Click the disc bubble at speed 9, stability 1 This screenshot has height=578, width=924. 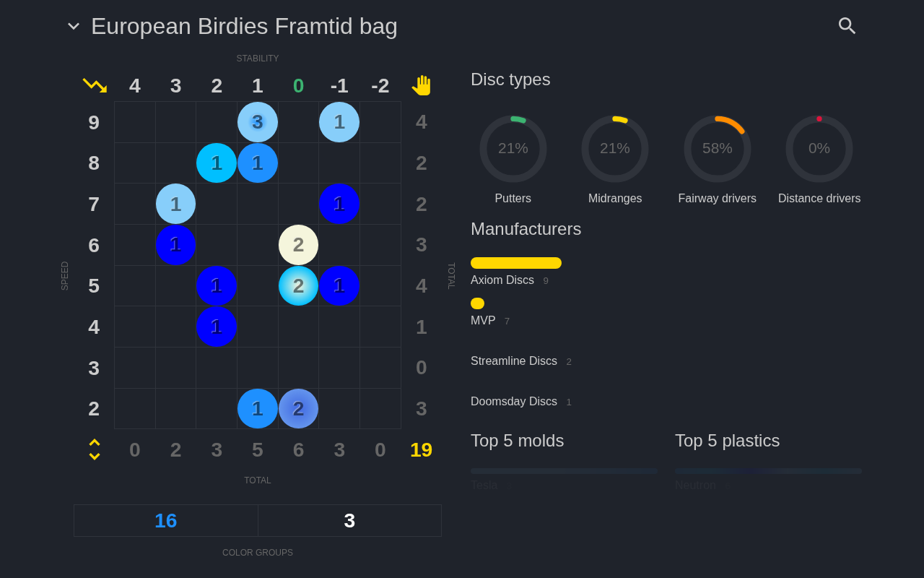258,122
